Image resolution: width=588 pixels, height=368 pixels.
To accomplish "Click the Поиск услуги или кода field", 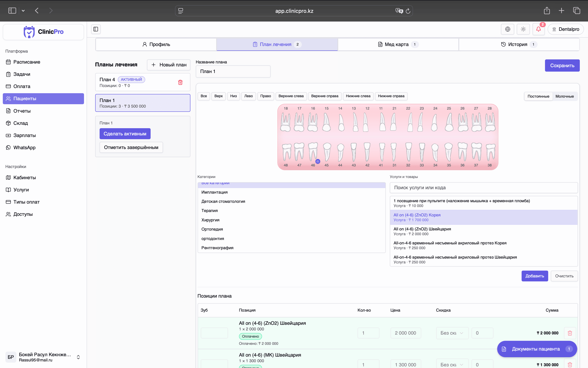I will coord(483,187).
